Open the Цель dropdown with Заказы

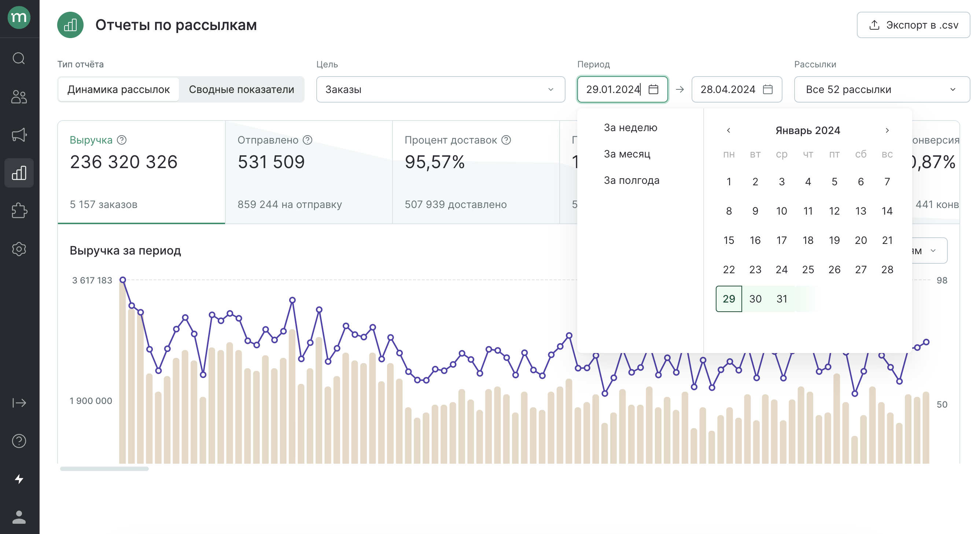pos(441,89)
